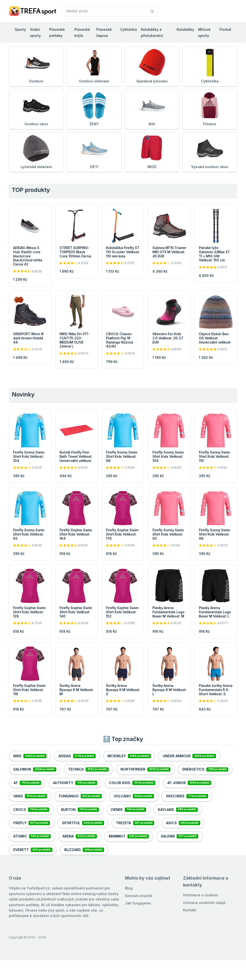
Task: Go to the Florbal menu item
Action: [225, 29]
